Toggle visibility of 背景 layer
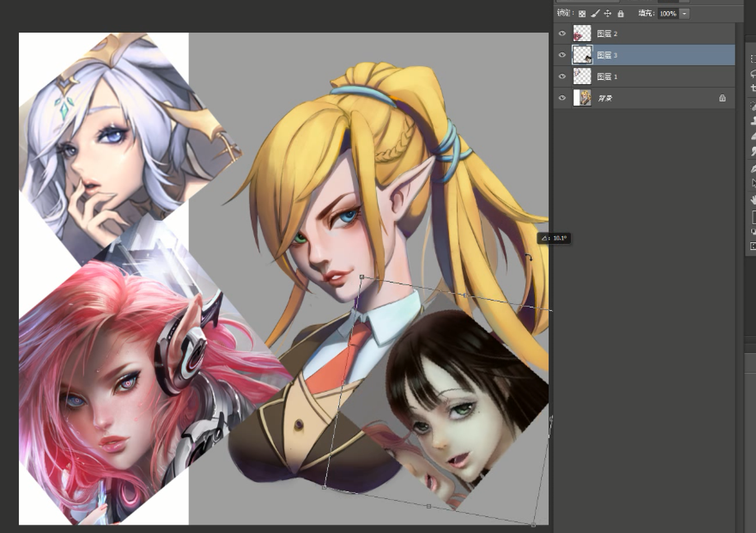 [562, 98]
